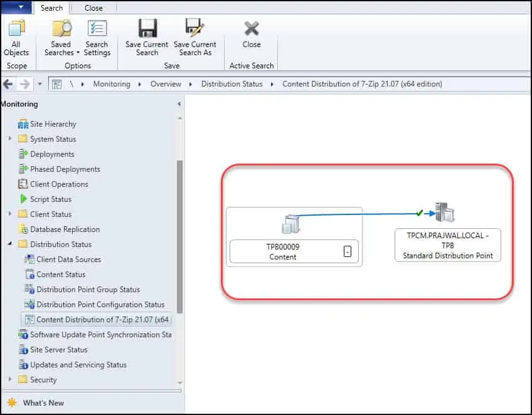Click the Database Replication icon
The height and width of the screenshot is (415, 532).
point(23,229)
